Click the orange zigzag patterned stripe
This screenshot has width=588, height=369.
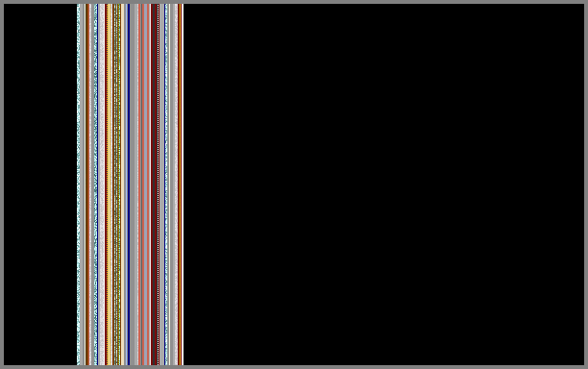pos(108,184)
